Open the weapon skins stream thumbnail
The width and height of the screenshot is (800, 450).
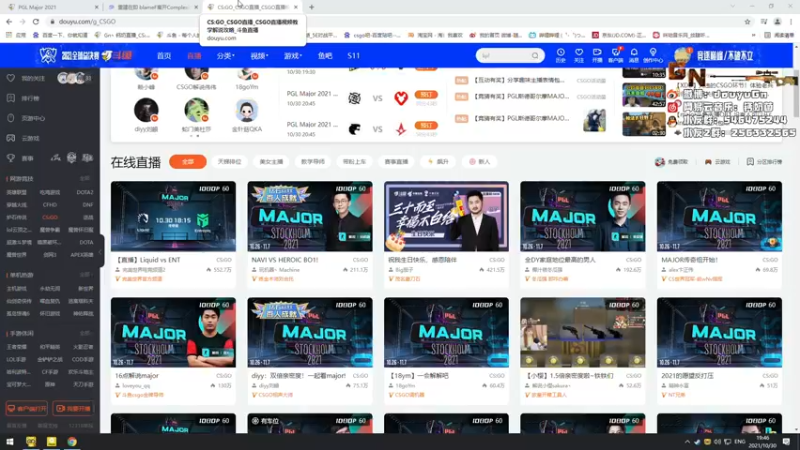(583, 332)
